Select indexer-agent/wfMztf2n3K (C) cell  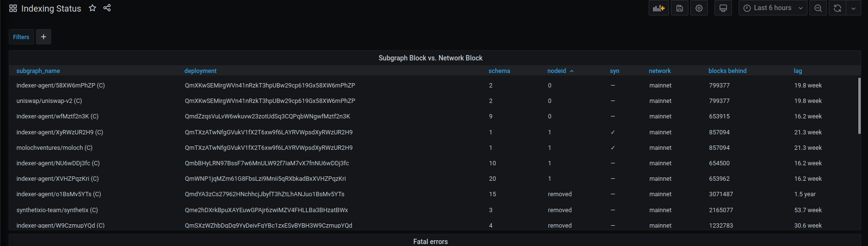[57, 116]
